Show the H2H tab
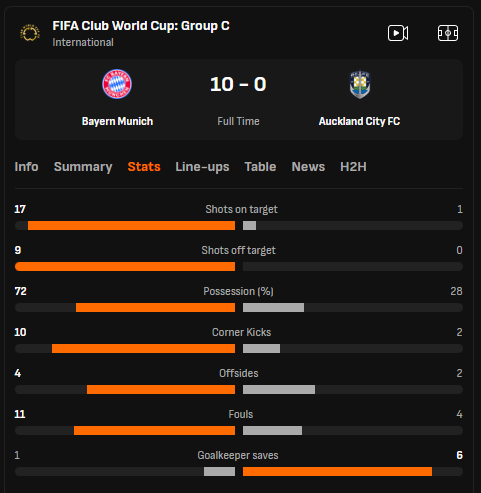 (353, 167)
